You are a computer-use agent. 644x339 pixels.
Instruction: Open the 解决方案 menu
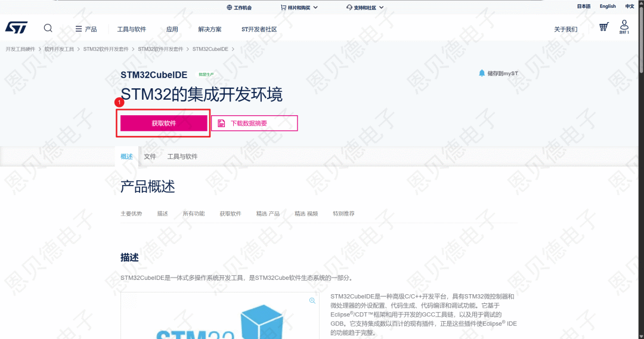tap(209, 29)
